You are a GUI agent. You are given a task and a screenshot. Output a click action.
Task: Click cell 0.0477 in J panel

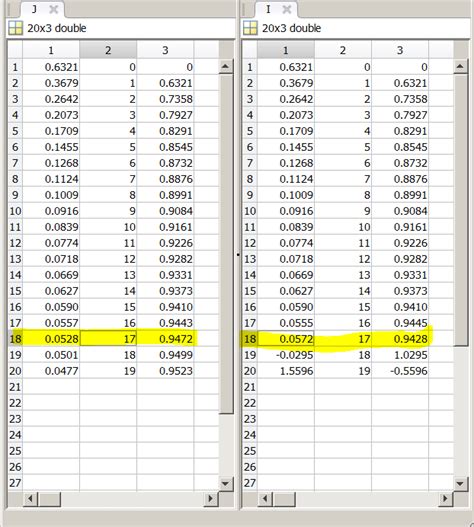(x=51, y=371)
